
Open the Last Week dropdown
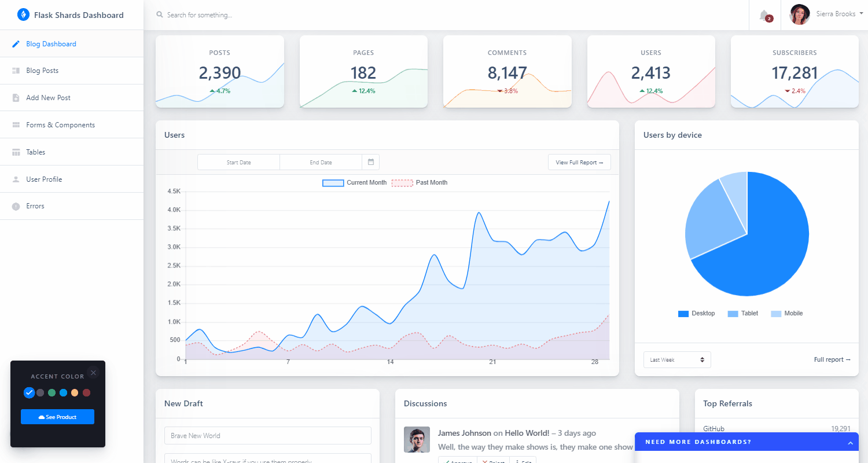click(676, 359)
